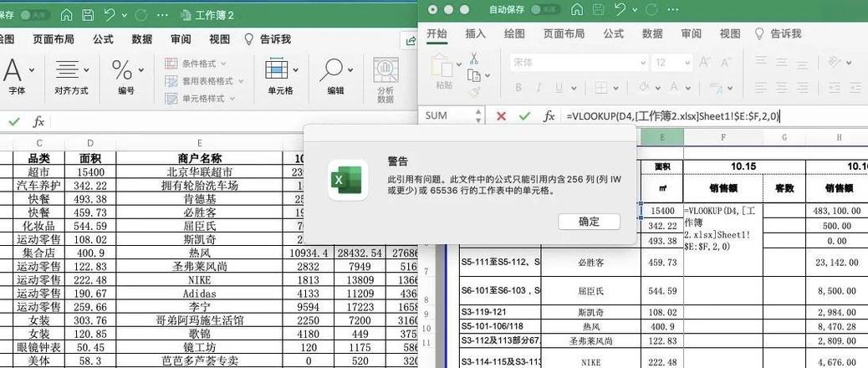This screenshot has width=868, height=368.
Task: Click the Redo icon in 工作簿2 window
Action: [140, 15]
